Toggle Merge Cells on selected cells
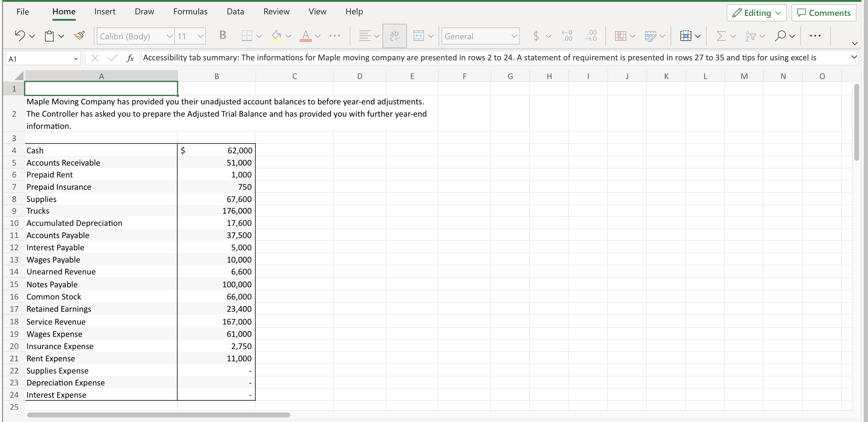 click(419, 36)
